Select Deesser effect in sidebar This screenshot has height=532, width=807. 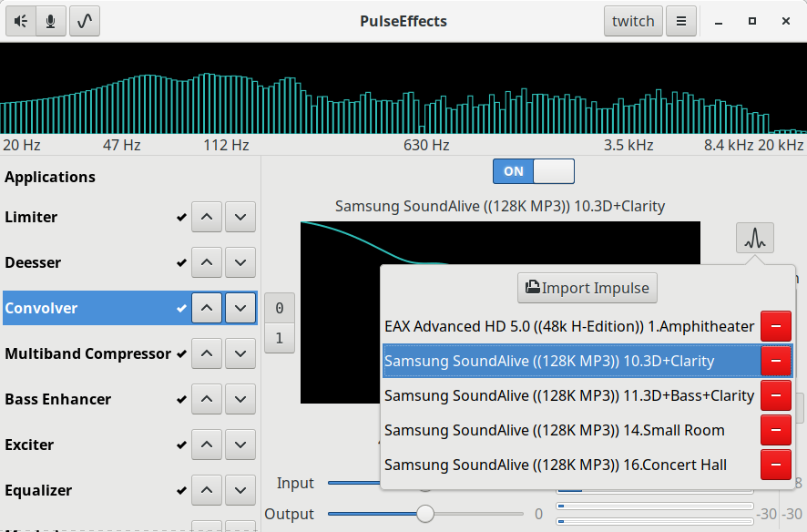click(x=96, y=262)
